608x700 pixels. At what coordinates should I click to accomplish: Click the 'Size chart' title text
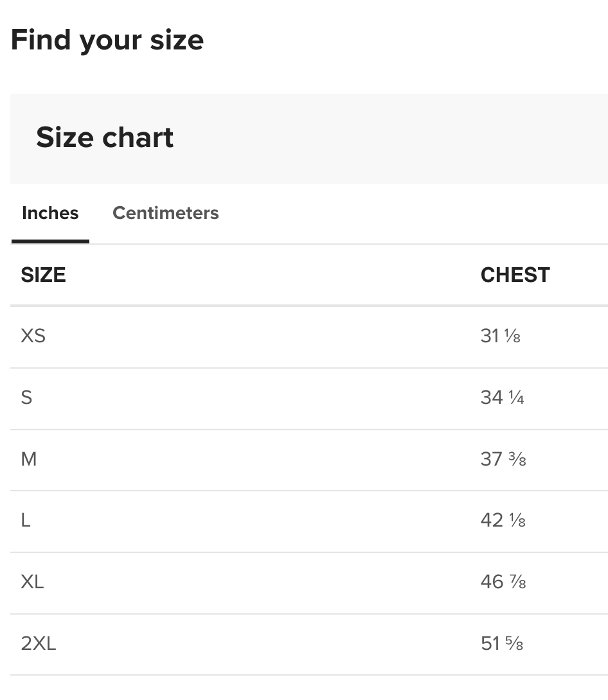point(105,137)
